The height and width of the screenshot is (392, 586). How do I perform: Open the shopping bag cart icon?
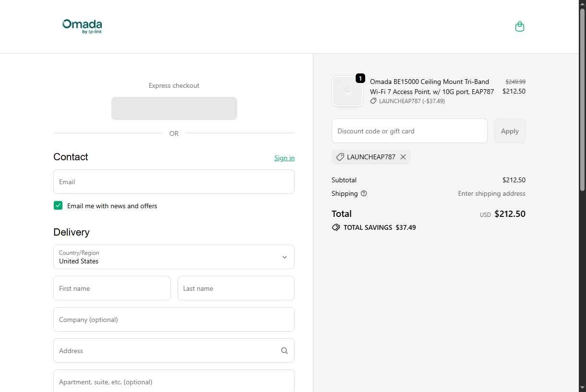[x=519, y=26]
